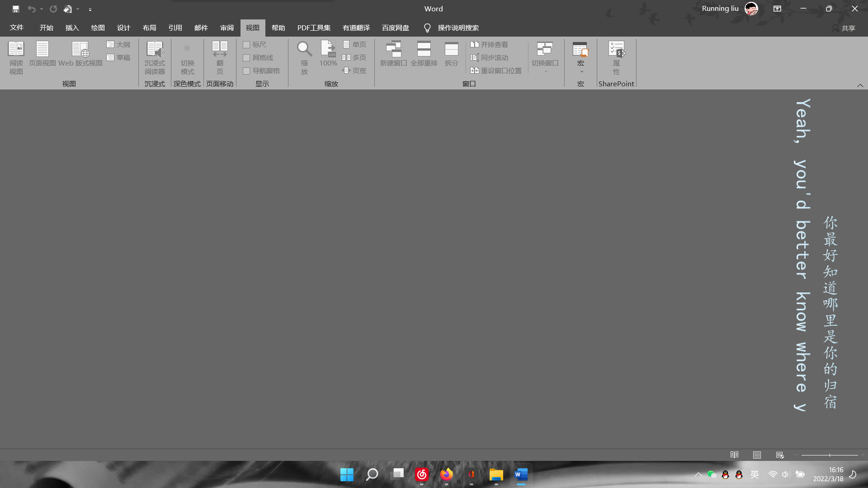This screenshot has height=488, width=868.
Task: Click the 新建窗口 new window icon
Action: click(x=393, y=50)
